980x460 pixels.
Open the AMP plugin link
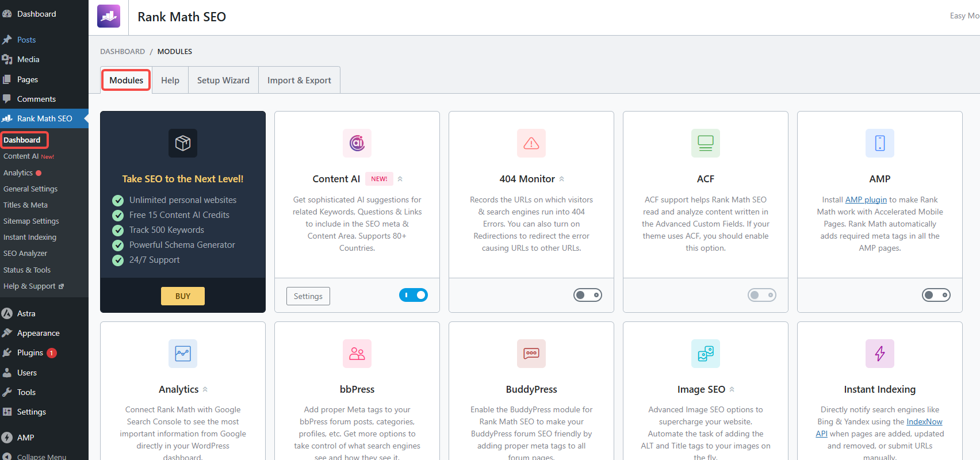click(x=866, y=200)
